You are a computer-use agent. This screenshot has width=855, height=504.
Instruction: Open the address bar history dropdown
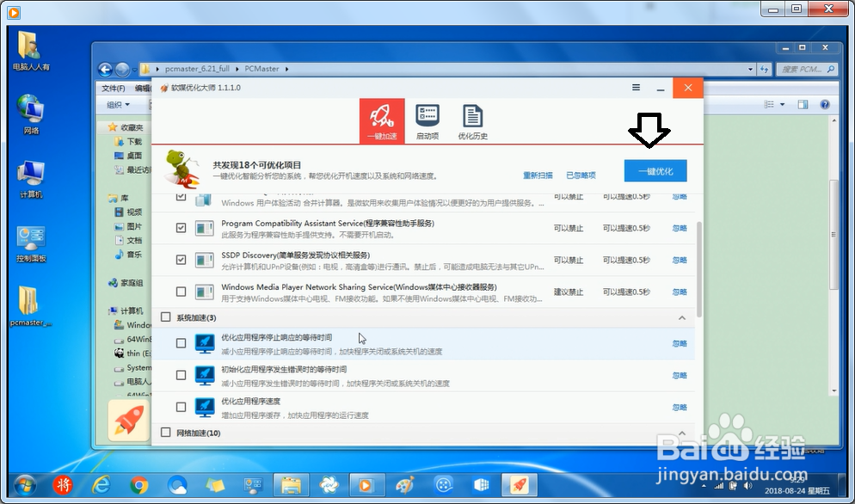tap(750, 70)
